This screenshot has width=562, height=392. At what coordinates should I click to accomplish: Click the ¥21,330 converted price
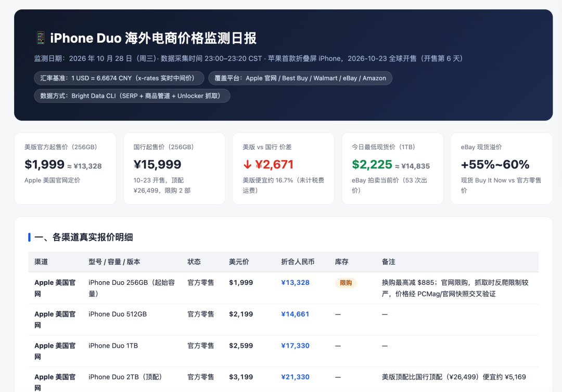(296, 376)
